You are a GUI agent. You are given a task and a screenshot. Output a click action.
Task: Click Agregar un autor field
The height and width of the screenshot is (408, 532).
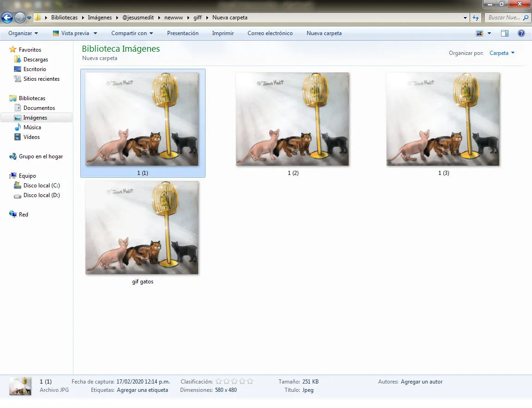click(421, 382)
